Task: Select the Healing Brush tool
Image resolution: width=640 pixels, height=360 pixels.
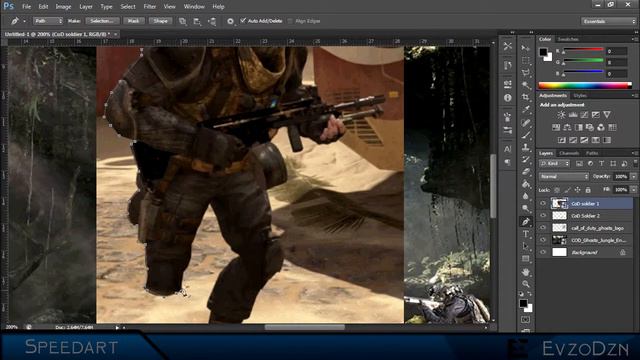Action: point(526,122)
